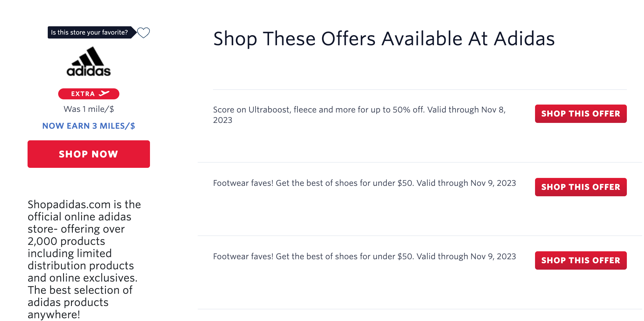This screenshot has width=644, height=321.
Task: Click the middle Footwear faves offer text
Action: click(x=364, y=183)
